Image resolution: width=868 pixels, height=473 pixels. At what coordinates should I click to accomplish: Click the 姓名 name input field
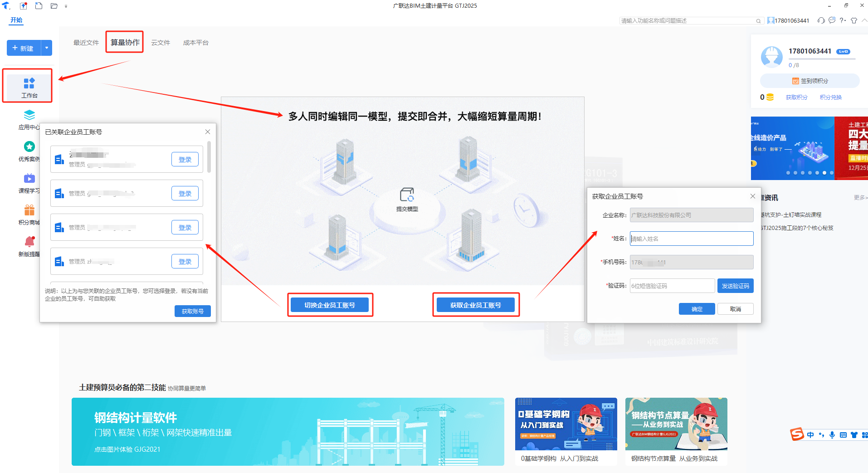tap(691, 238)
